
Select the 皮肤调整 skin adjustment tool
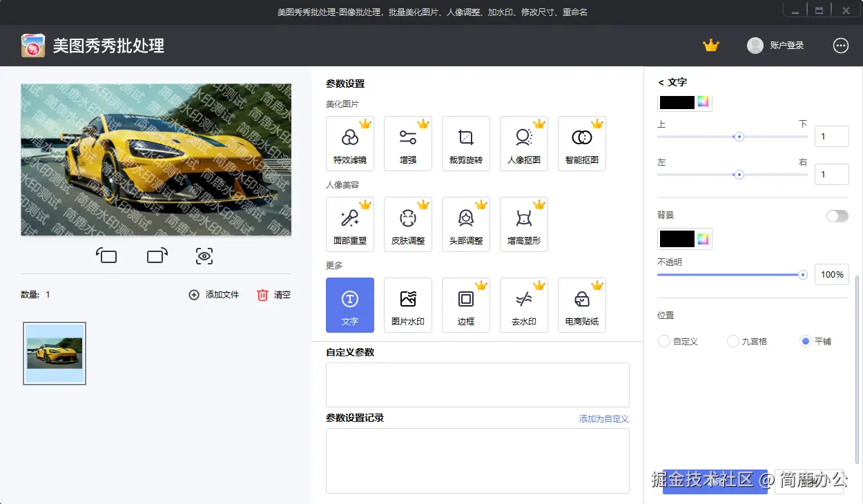408,224
